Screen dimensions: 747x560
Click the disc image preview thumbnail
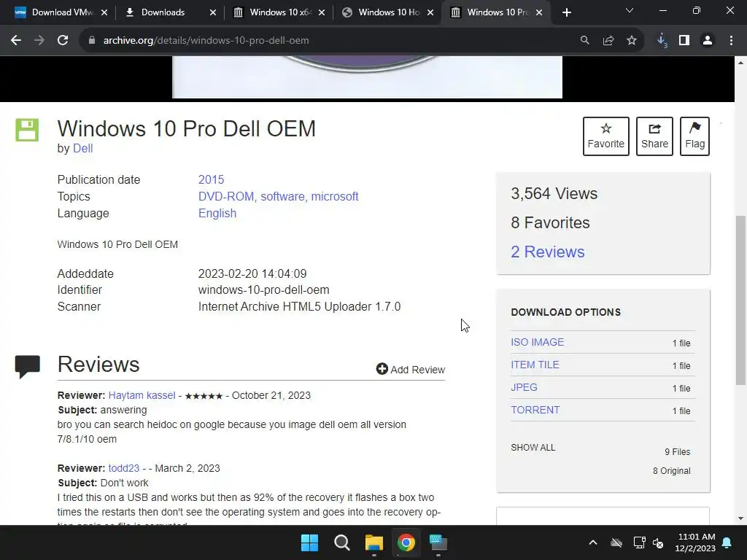pos(367,77)
